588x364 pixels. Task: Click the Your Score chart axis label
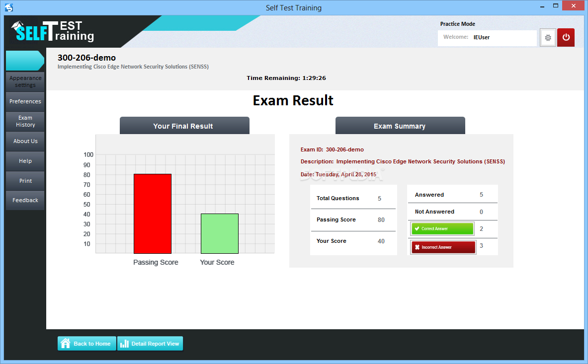click(x=217, y=262)
